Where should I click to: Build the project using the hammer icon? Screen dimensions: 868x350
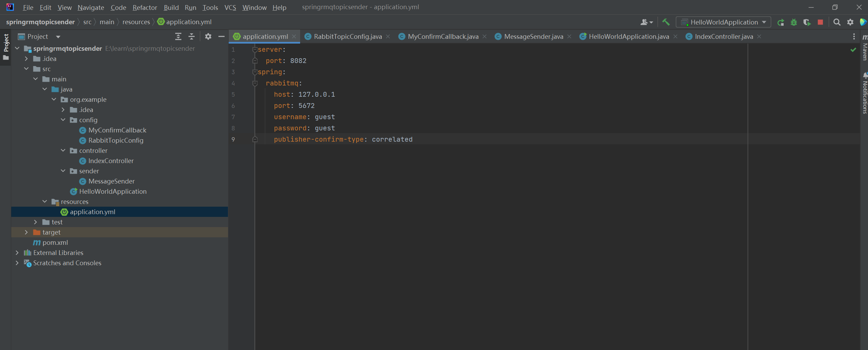(666, 22)
